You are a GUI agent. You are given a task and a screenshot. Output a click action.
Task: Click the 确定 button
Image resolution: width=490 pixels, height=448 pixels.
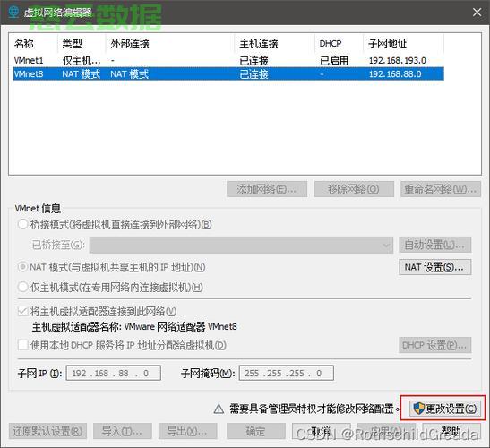tap(256, 431)
